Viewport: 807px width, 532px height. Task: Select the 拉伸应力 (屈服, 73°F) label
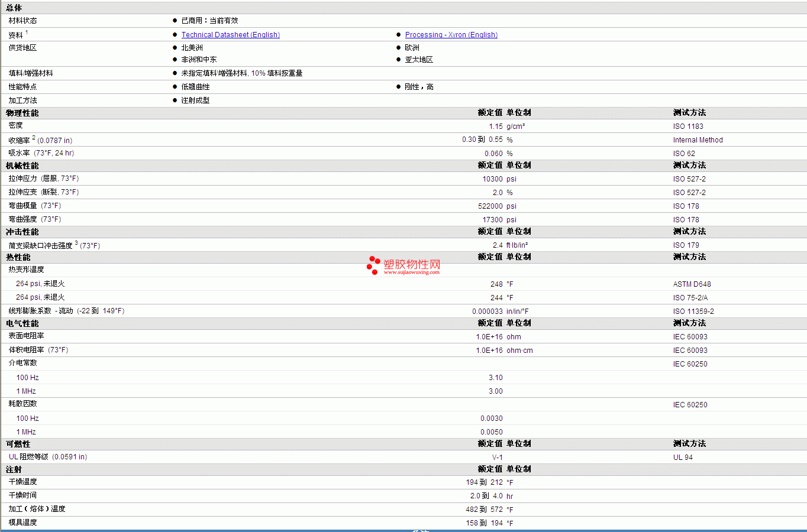pos(44,179)
